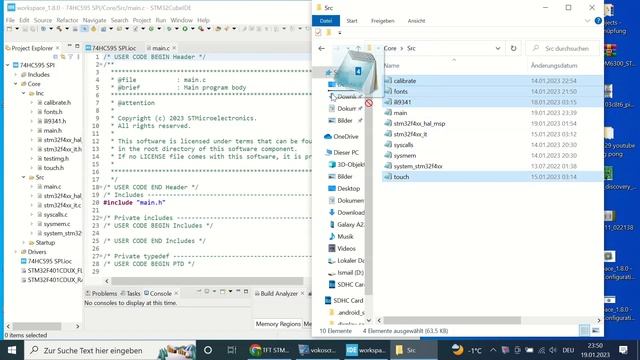Click the editor horizontal scrollbar
640x360 pixels.
click(x=207, y=281)
